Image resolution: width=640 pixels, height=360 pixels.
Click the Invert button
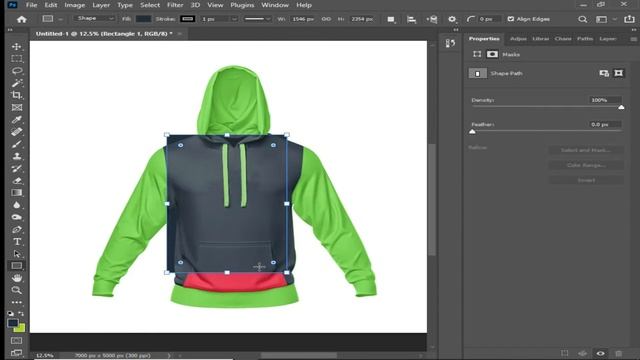pyautogui.click(x=586, y=180)
